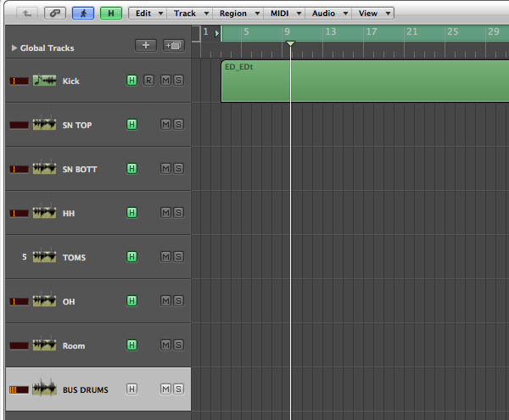Mute the SN TOP track
The height and width of the screenshot is (420, 509).
(166, 125)
